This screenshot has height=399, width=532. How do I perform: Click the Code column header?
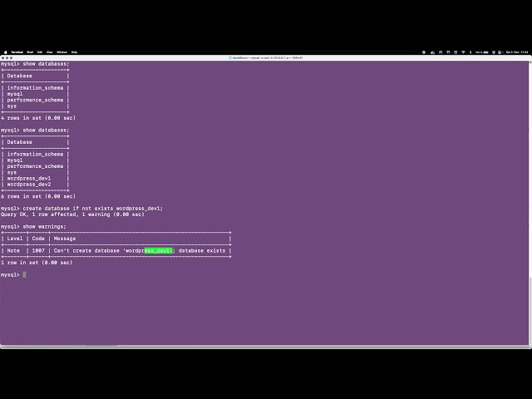point(38,239)
